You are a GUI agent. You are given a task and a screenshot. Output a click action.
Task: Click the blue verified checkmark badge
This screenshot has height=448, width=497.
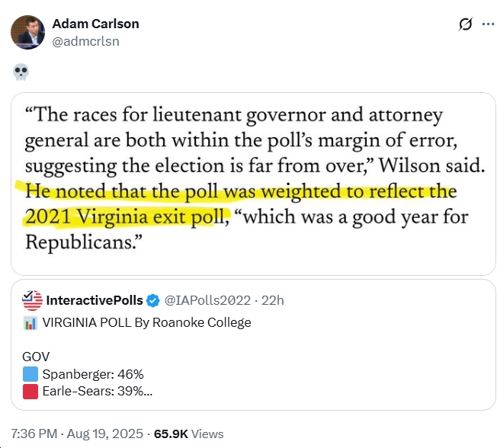coord(153,301)
